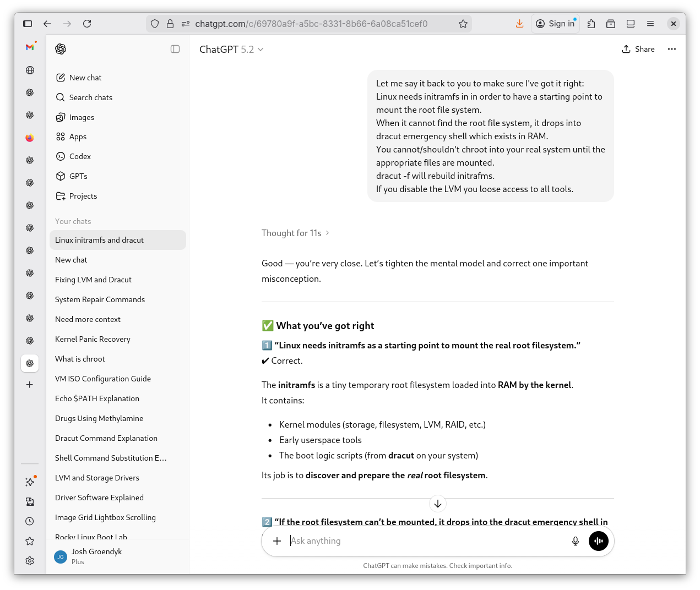Click the ChatGPT logo in the sidebar
Image resolution: width=700 pixels, height=590 pixels.
tap(61, 49)
